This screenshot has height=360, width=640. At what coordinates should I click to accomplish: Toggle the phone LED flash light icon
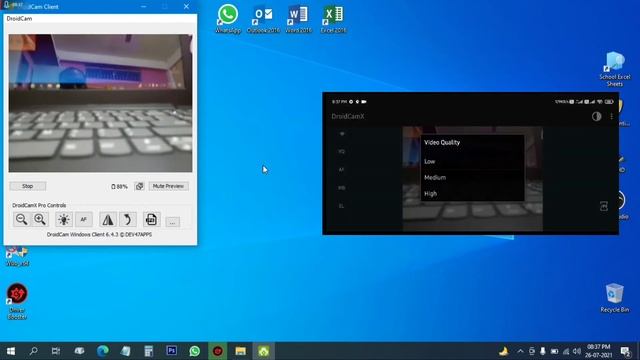[64, 220]
